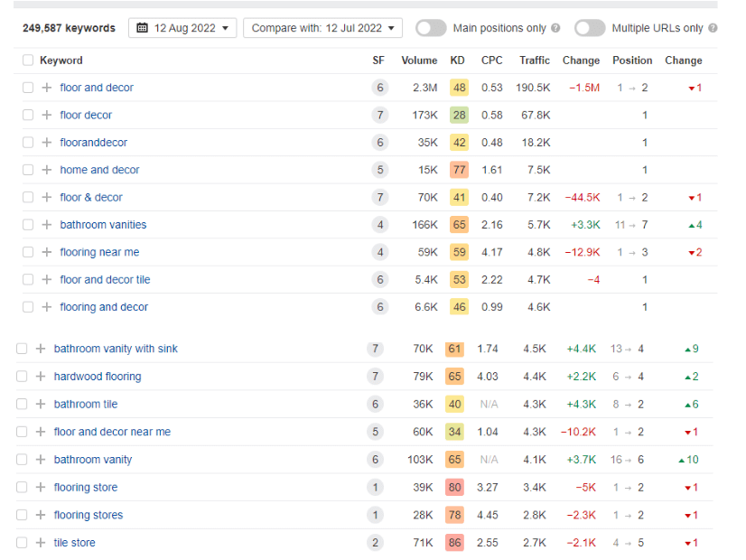Click SF badge 5 for home and decor
The height and width of the screenshot is (560, 746).
[x=380, y=170]
